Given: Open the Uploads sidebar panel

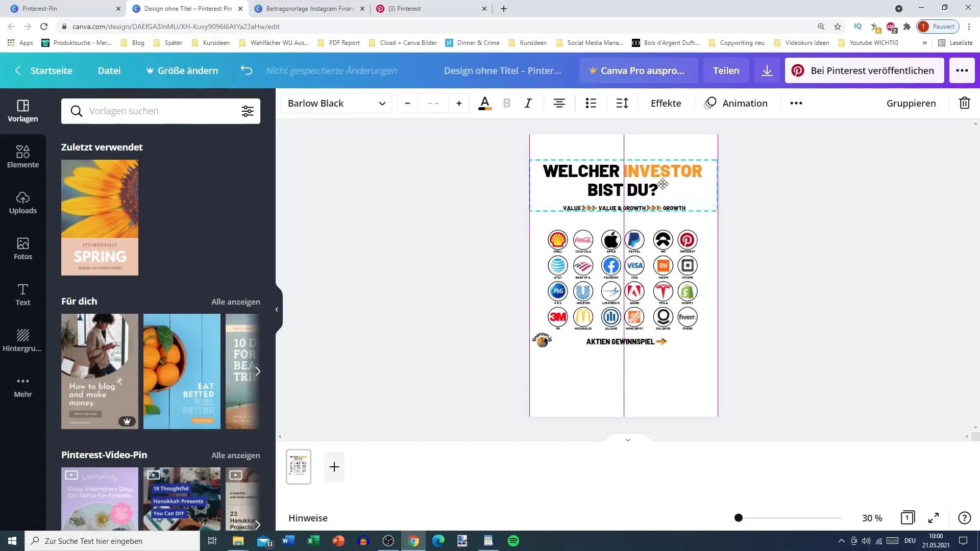Looking at the screenshot, I should [x=23, y=203].
